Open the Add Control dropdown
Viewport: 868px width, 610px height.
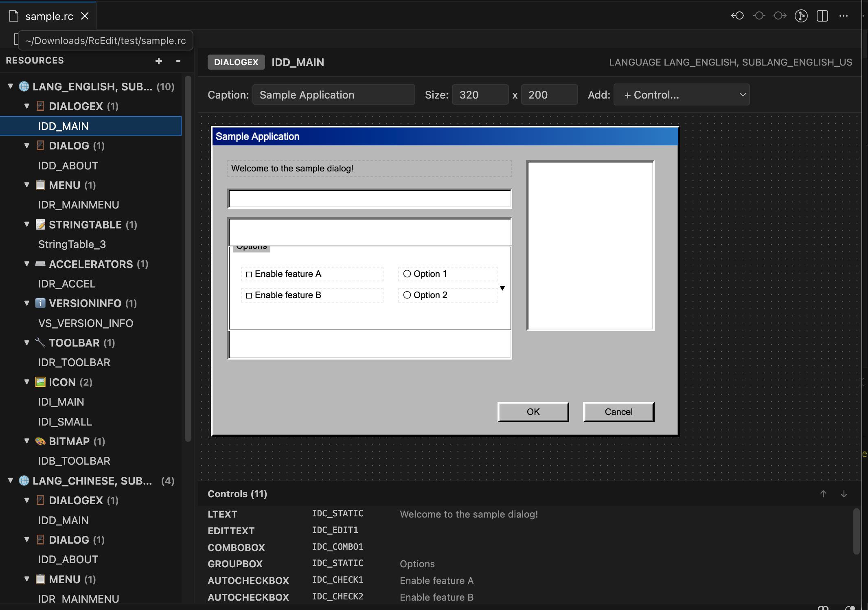click(681, 94)
